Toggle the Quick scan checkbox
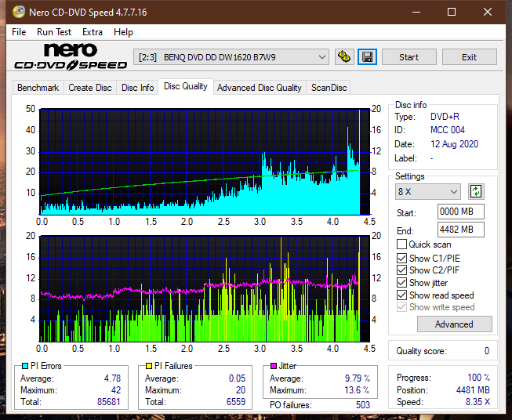 tap(401, 244)
